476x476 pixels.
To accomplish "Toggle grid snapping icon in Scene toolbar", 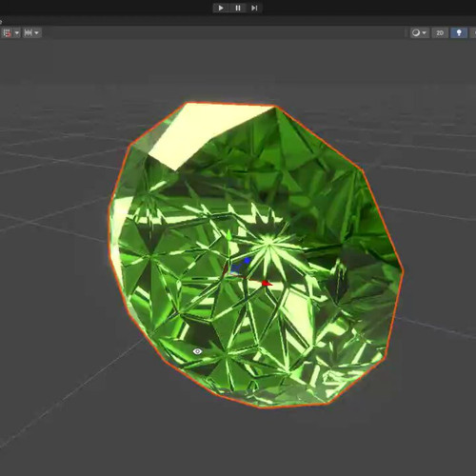I will click(7, 32).
